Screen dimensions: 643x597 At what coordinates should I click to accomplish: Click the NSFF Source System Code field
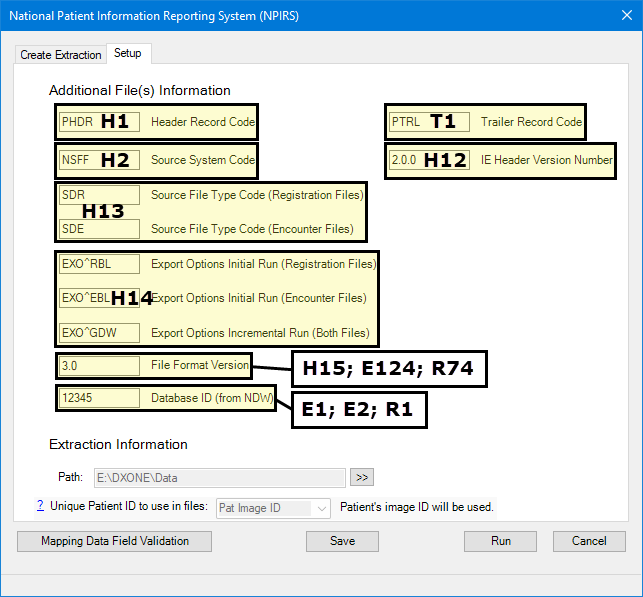click(99, 160)
